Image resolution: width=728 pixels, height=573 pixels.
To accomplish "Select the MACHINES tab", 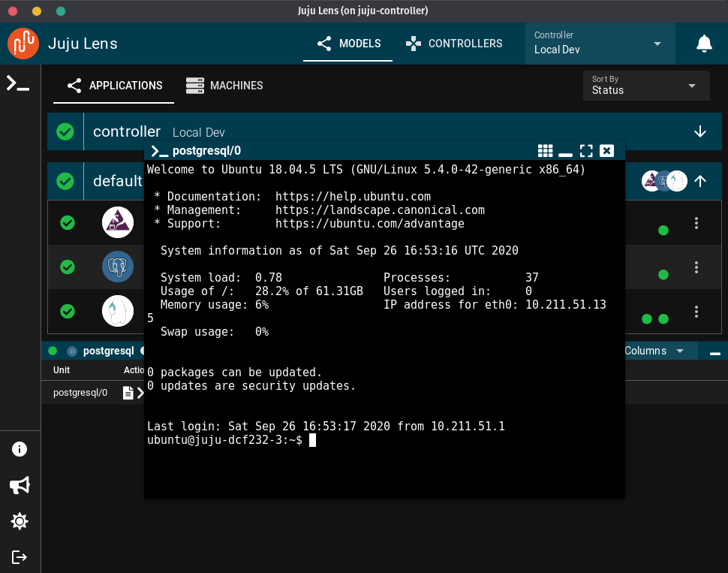I will (224, 86).
